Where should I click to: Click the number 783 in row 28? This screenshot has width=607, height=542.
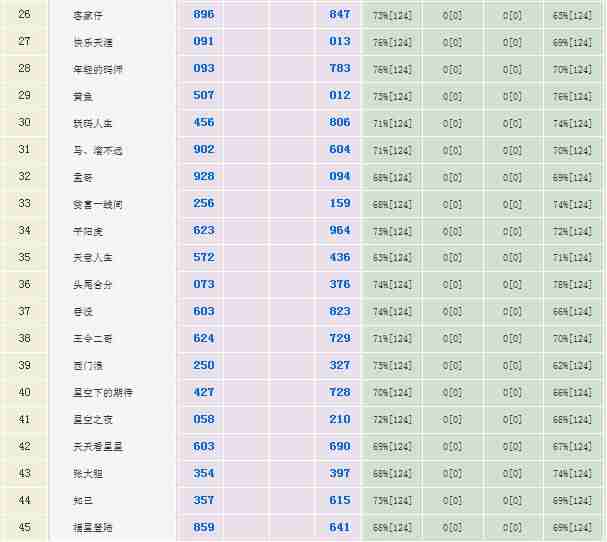click(x=339, y=69)
